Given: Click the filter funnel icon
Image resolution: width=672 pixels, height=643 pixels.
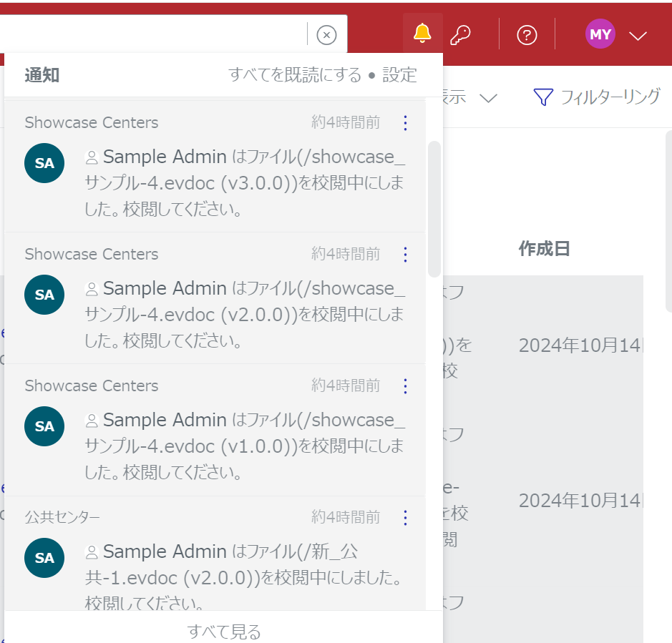Looking at the screenshot, I should (x=543, y=97).
